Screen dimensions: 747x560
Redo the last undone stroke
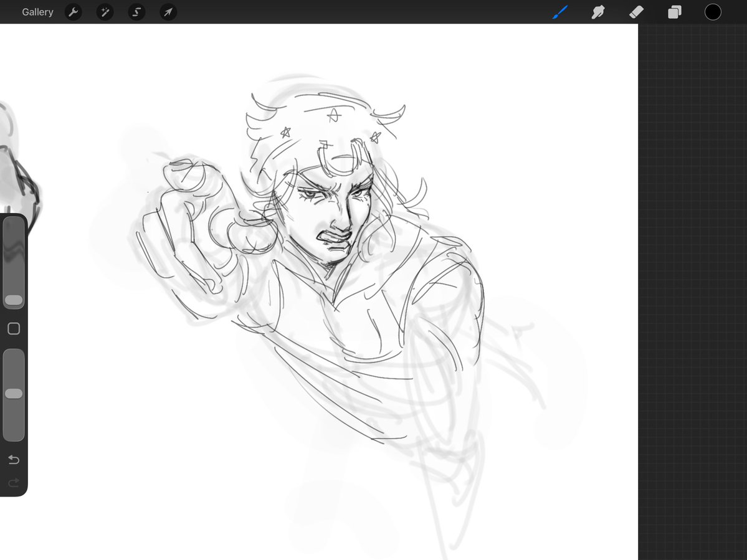pyautogui.click(x=14, y=483)
